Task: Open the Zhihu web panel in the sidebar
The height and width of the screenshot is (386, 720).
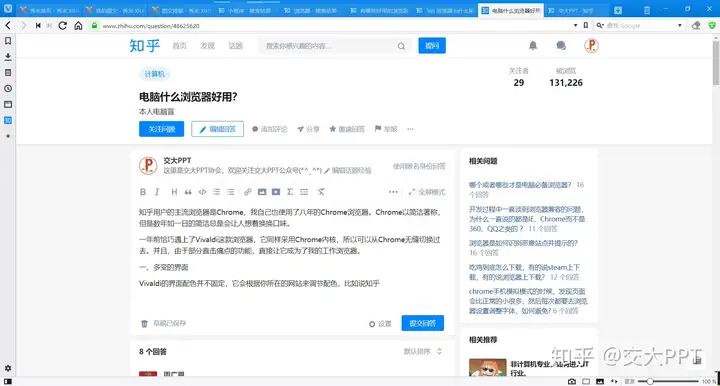Action: click(x=8, y=120)
